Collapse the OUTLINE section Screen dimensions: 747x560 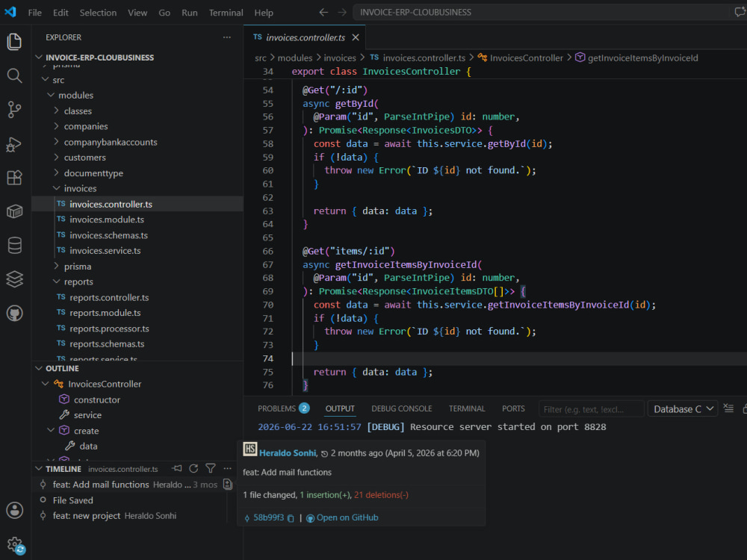click(39, 369)
